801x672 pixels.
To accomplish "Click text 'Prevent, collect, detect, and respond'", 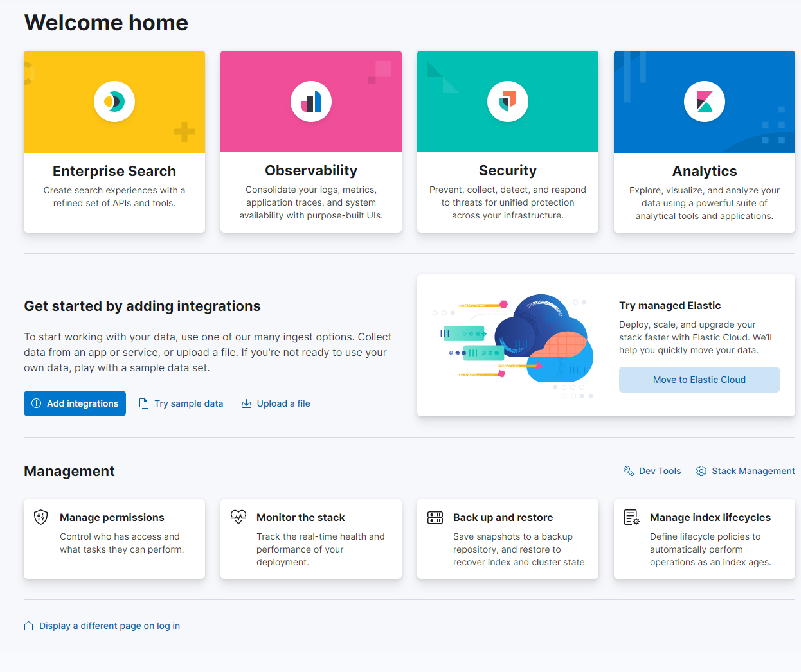I will click(508, 190).
